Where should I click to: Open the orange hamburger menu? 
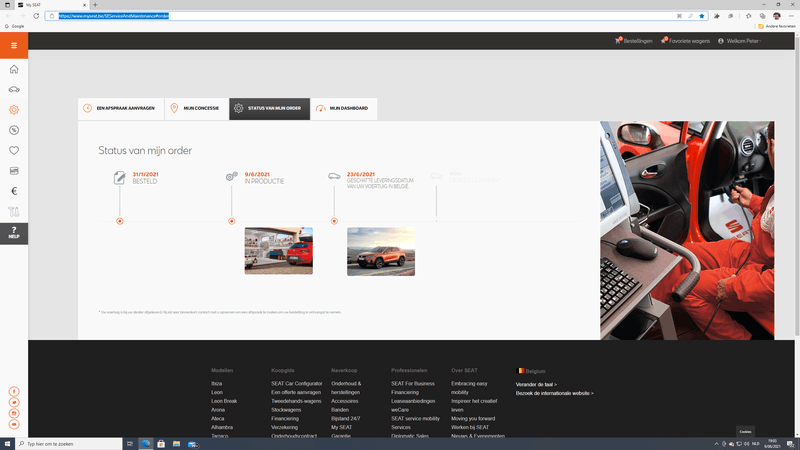point(14,45)
